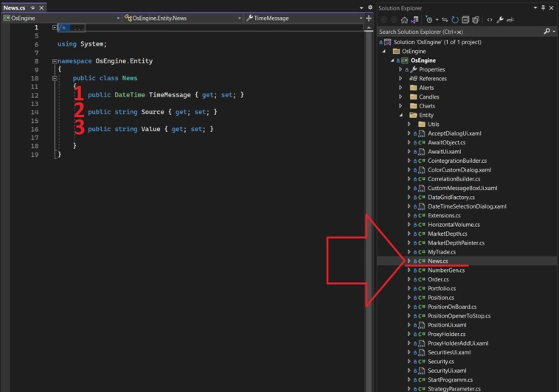Image resolution: width=559 pixels, height=392 pixels.
Task: Click Collapse All icon in Solution Explorer
Action: 465,20
